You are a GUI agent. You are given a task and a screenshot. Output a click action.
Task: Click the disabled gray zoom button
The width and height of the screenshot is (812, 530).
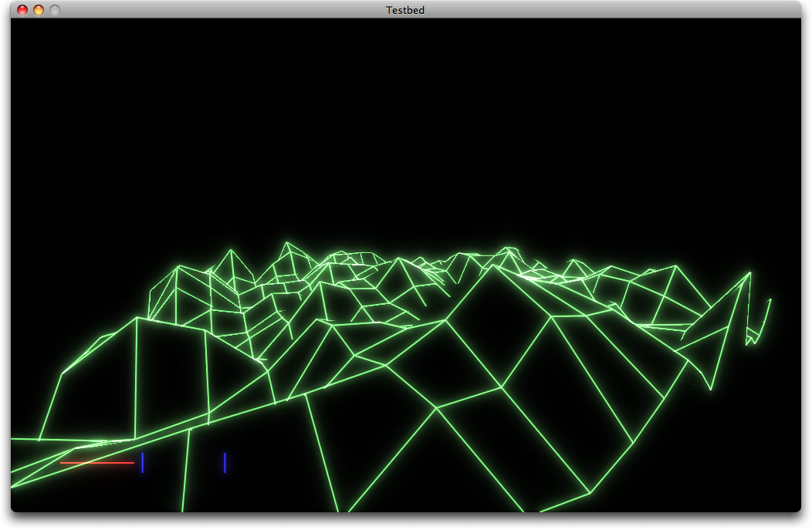click(54, 10)
